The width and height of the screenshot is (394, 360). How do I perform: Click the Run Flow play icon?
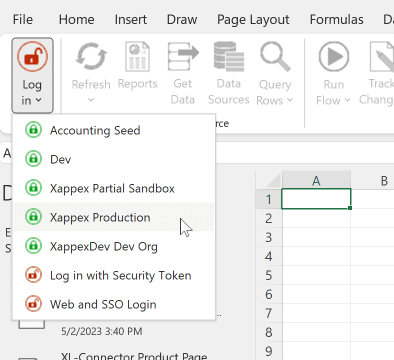tap(334, 57)
